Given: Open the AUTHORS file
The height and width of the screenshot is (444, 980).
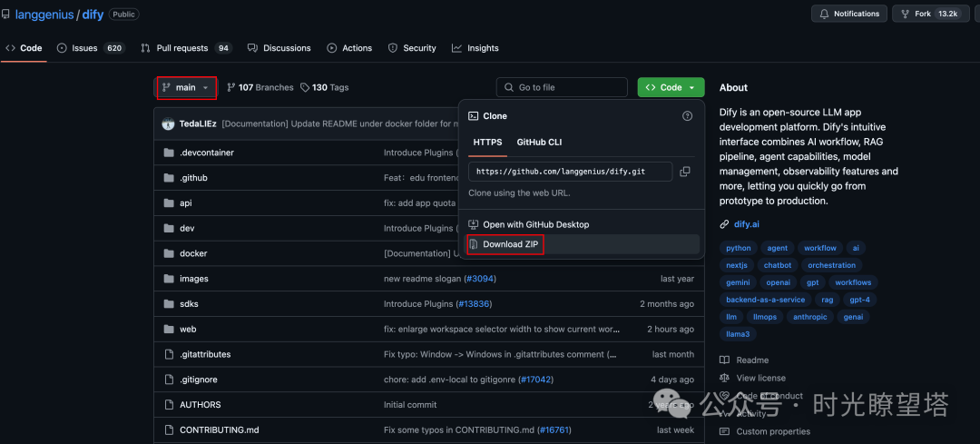Looking at the screenshot, I should pos(200,405).
